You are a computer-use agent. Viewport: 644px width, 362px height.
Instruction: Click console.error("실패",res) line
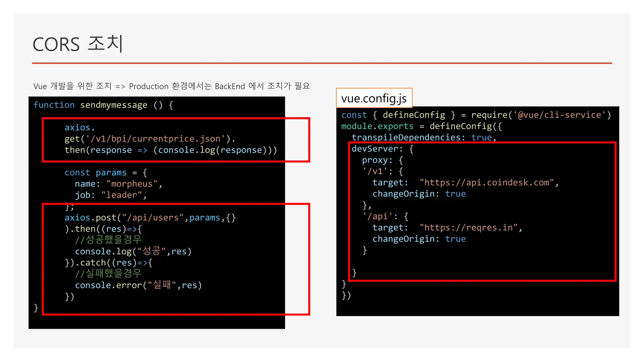click(138, 285)
